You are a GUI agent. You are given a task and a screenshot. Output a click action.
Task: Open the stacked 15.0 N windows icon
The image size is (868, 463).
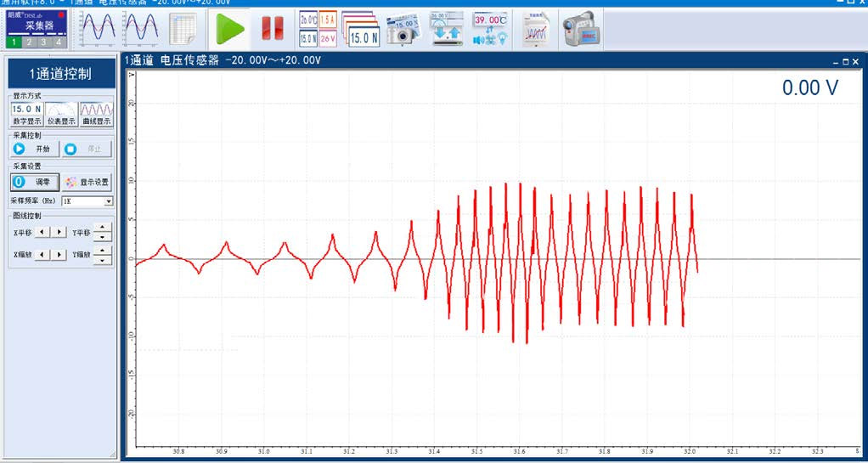click(x=360, y=30)
